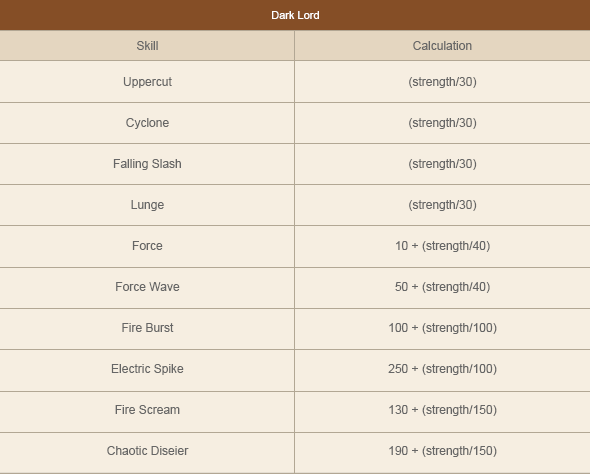Select the Fire Scream skill cell
The height and width of the screenshot is (474, 590).
coord(147,410)
